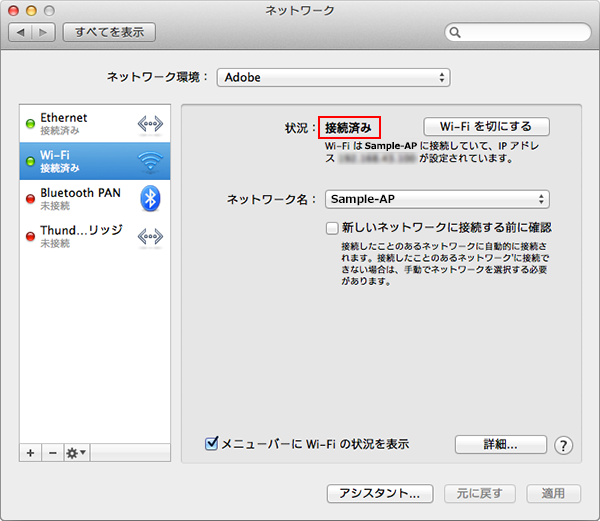
Task: Uncheck メニューバーに Wi-Fi の状況を表示
Action: (x=211, y=443)
